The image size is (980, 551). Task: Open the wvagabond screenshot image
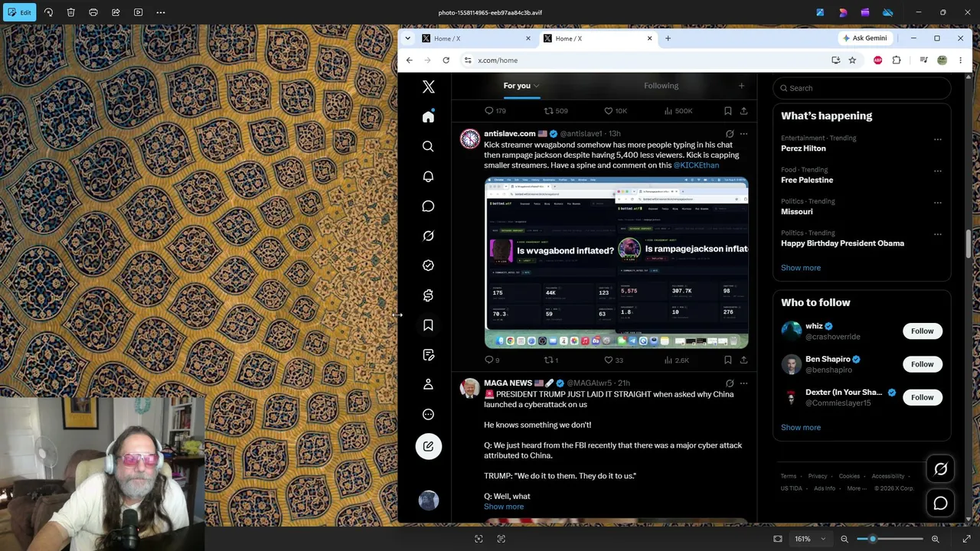coord(616,262)
